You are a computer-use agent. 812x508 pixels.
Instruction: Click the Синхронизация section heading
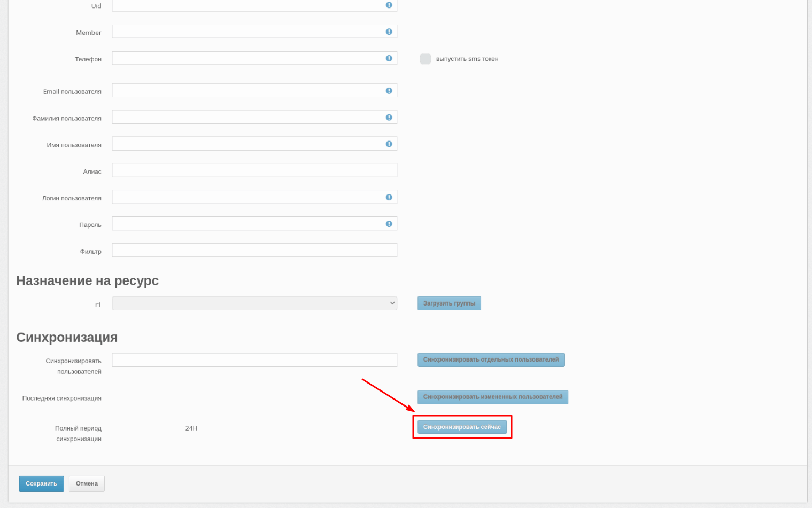click(67, 337)
